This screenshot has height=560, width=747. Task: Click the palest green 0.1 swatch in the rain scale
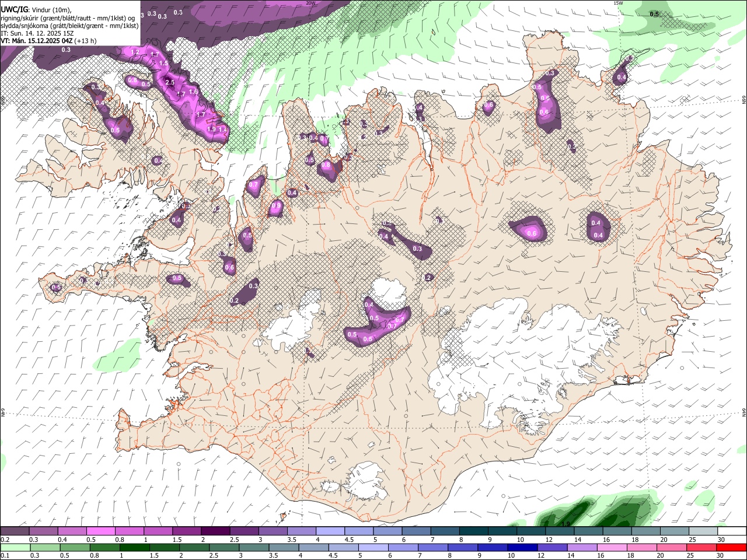tap(15, 548)
